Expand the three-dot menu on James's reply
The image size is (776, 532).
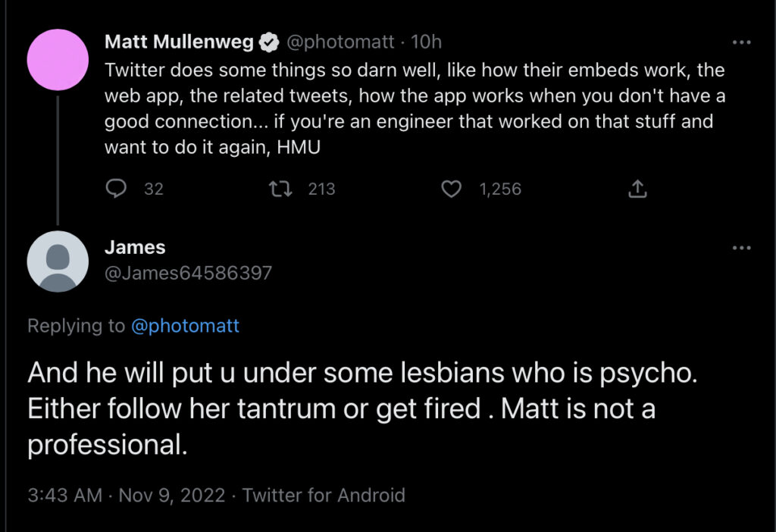[x=741, y=248]
